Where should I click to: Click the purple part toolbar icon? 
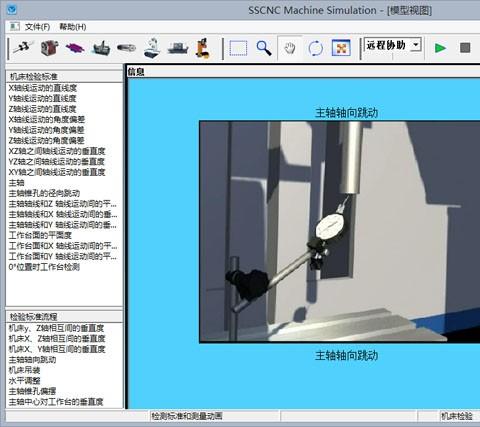click(75, 48)
